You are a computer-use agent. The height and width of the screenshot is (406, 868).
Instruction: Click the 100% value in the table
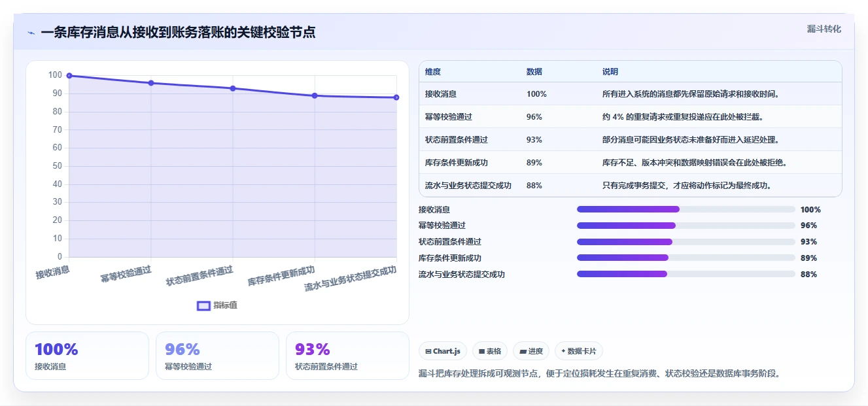pos(536,94)
